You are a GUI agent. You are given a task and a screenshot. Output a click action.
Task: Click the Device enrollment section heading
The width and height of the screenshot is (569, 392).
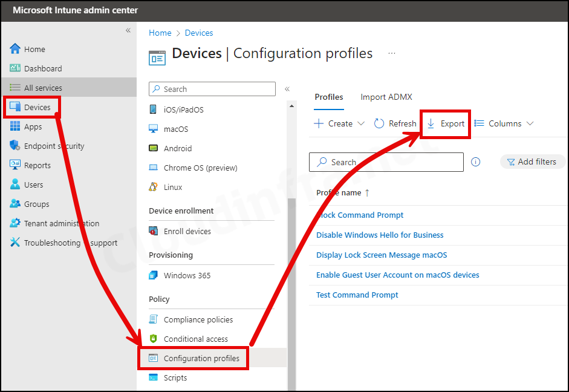click(x=181, y=211)
